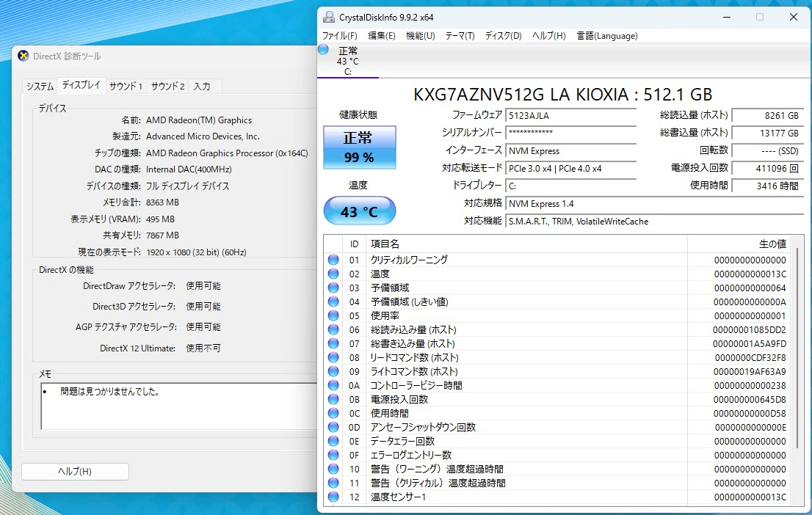Open the テーマ(T) menu
The image size is (812, 515).
pos(460,36)
